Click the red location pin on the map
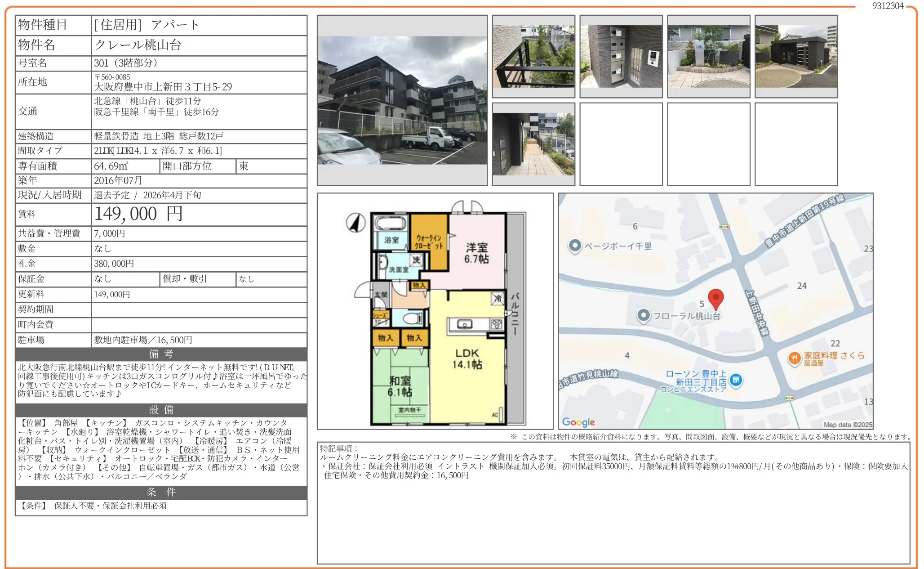Viewport: 924px width, 569px height. click(715, 298)
